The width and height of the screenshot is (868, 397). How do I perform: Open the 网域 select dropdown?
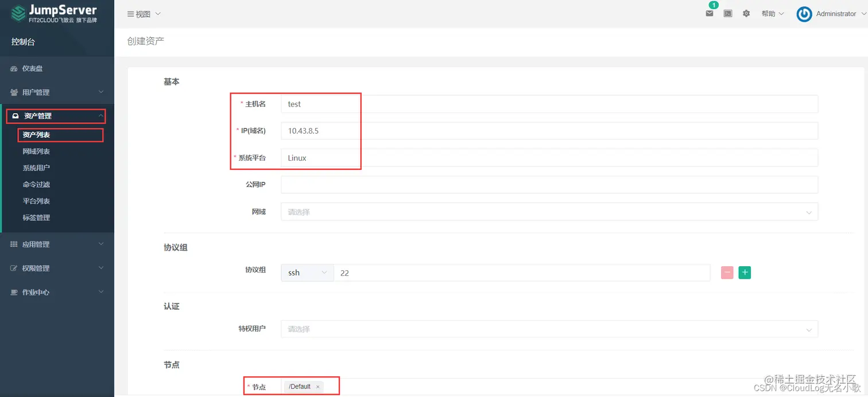pos(549,212)
